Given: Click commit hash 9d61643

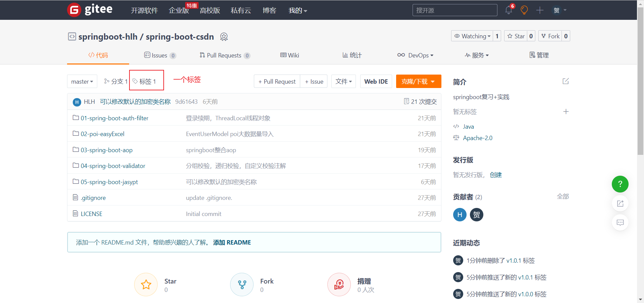Looking at the screenshot, I should (186, 102).
